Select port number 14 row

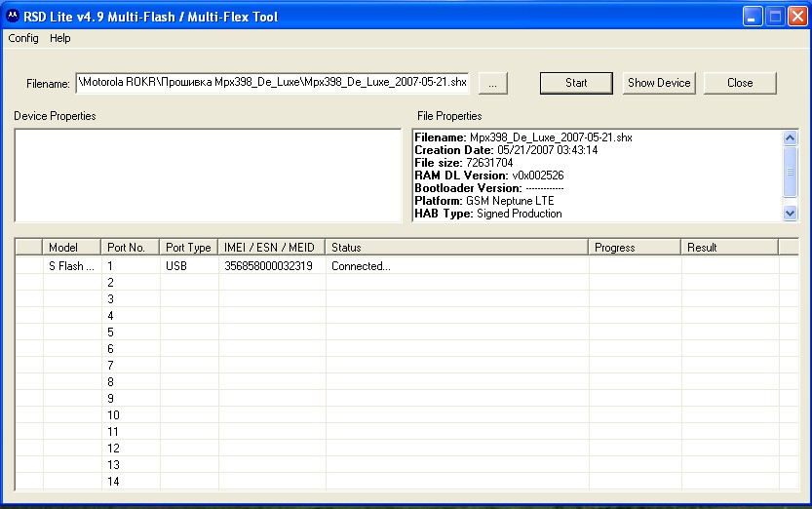(407, 481)
